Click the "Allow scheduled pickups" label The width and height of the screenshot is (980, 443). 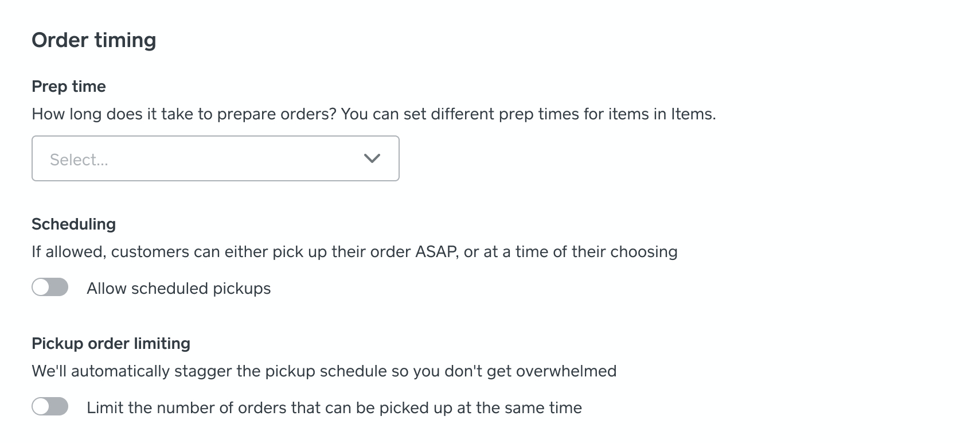(178, 288)
